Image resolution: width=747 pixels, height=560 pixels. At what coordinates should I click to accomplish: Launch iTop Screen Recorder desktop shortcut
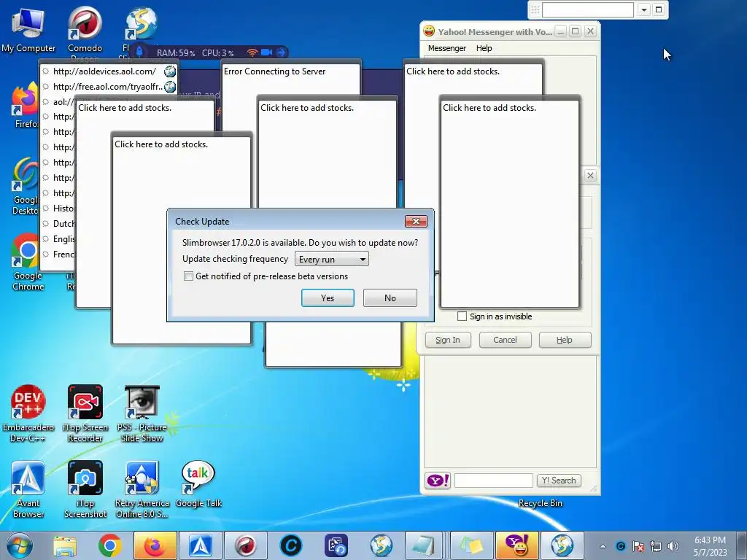pos(85,413)
